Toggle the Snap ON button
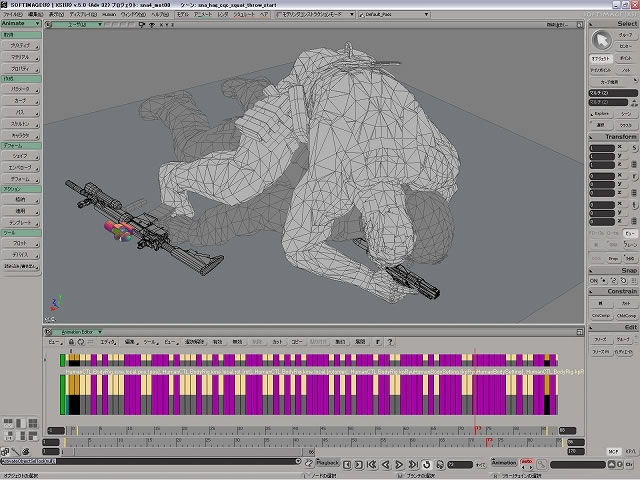This screenshot has height=480, width=640. [x=594, y=281]
